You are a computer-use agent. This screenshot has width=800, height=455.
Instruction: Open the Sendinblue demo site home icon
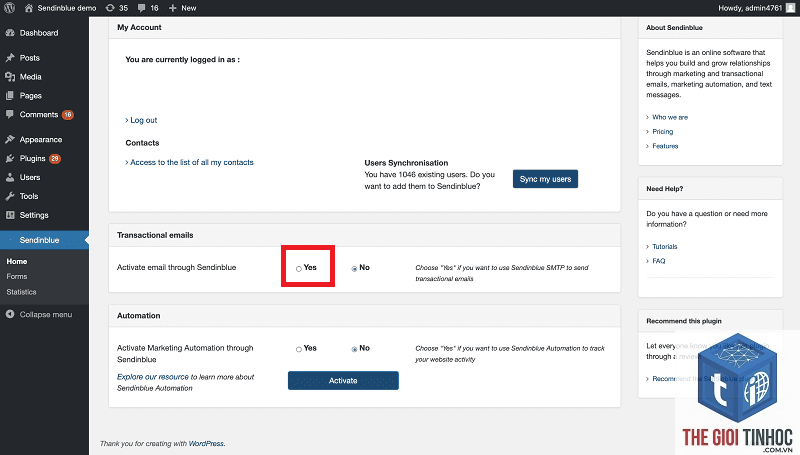[x=29, y=8]
